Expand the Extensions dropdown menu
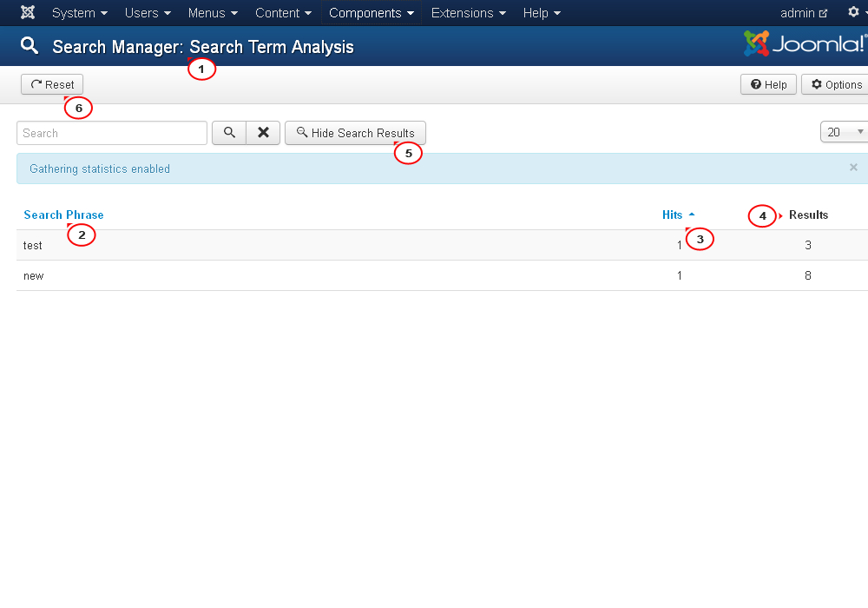Viewport: 868px width, 608px height. [x=469, y=13]
